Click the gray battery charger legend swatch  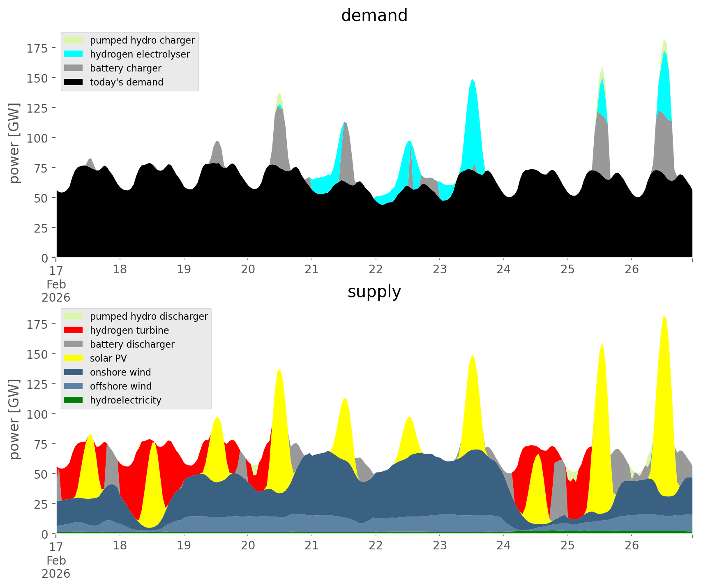point(74,68)
